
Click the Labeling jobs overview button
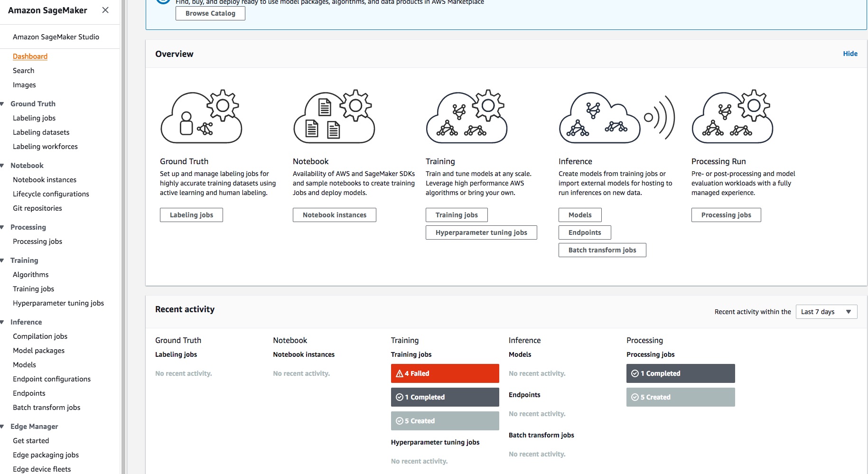[x=191, y=215]
